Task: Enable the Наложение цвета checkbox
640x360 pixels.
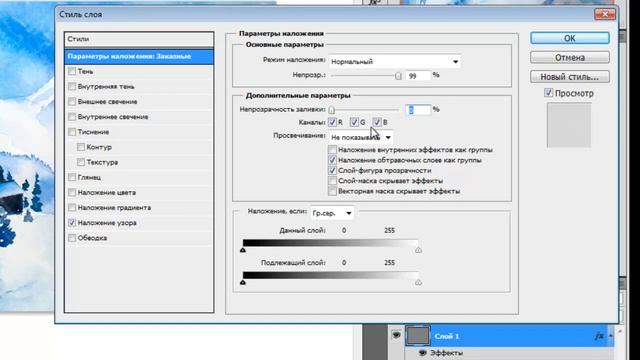Action: pos(72,192)
